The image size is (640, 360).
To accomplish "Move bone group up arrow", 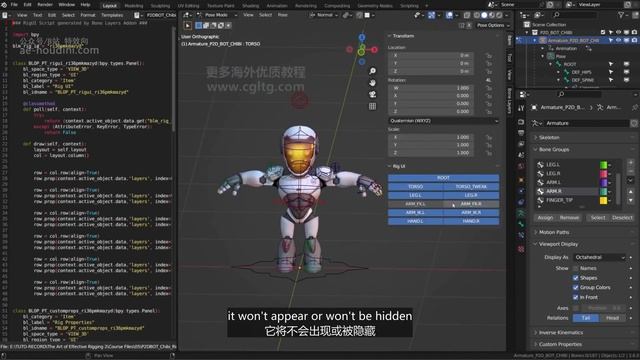I will coord(631,192).
